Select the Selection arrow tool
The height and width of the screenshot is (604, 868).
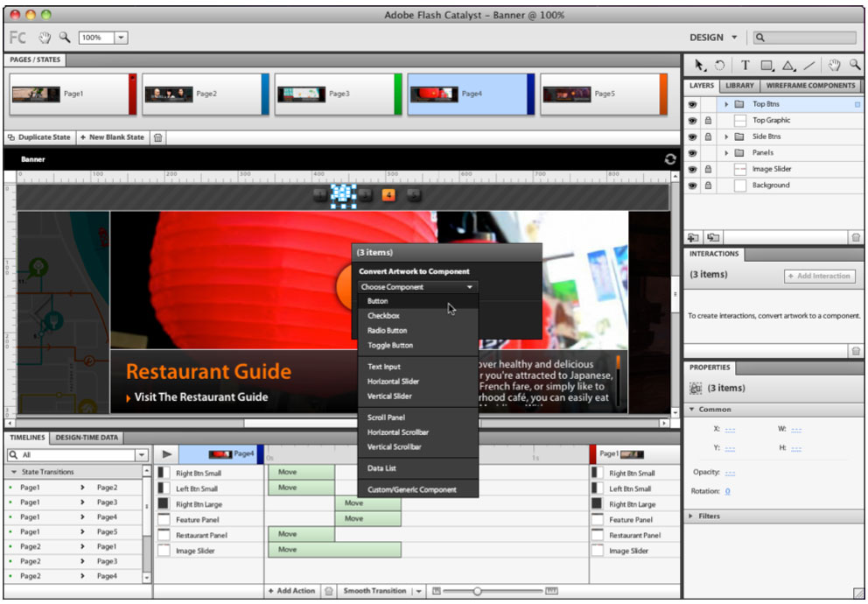pos(700,66)
